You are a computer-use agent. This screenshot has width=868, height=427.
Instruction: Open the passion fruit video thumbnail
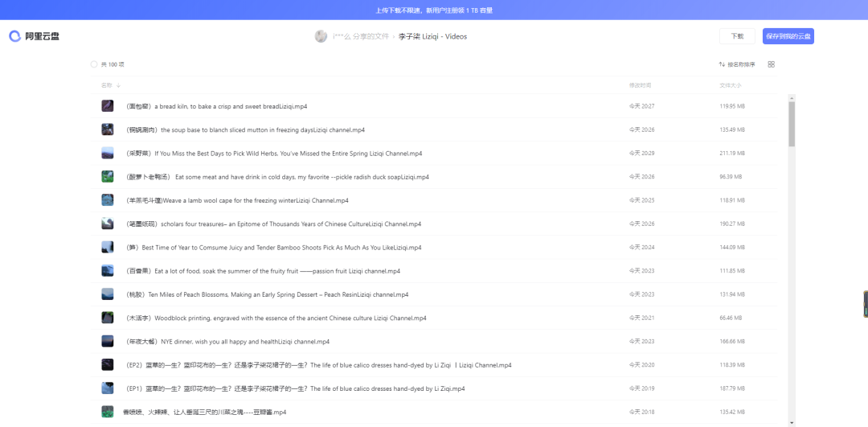pyautogui.click(x=108, y=271)
